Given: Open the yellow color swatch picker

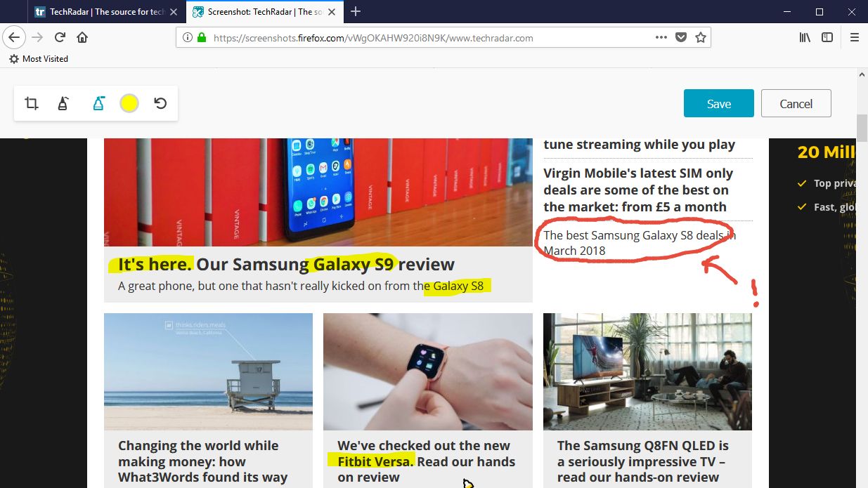Looking at the screenshot, I should coord(129,103).
